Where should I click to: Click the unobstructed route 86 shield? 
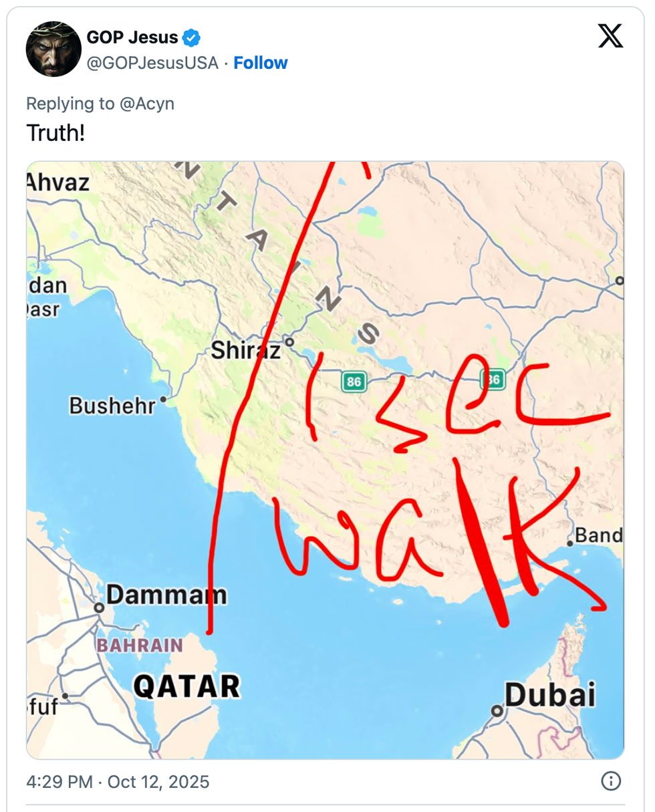(x=354, y=382)
